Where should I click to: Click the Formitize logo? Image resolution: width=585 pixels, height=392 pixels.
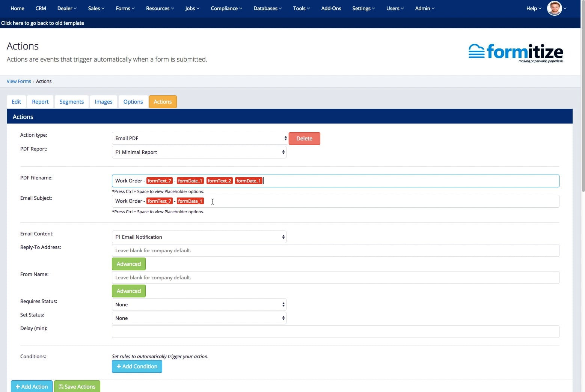pyautogui.click(x=516, y=53)
